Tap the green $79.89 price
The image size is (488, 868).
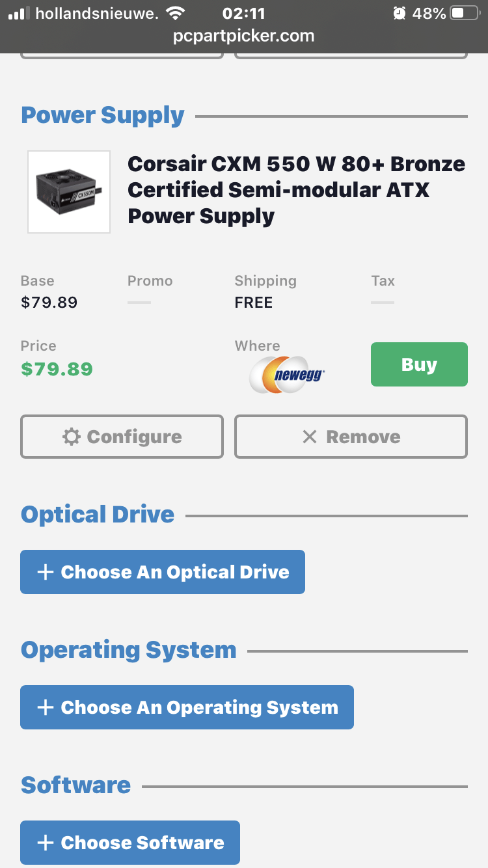pos(57,370)
